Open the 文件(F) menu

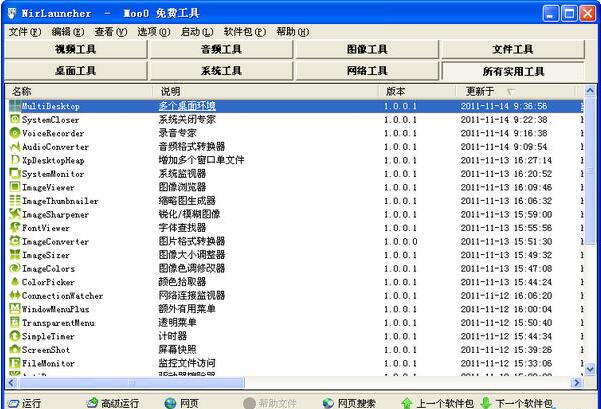click(24, 32)
